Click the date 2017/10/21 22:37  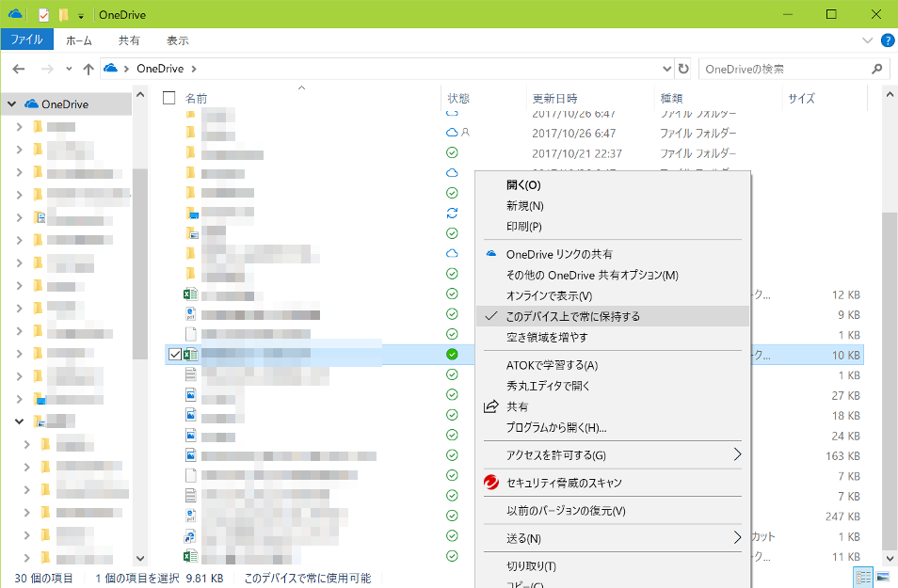(577, 153)
